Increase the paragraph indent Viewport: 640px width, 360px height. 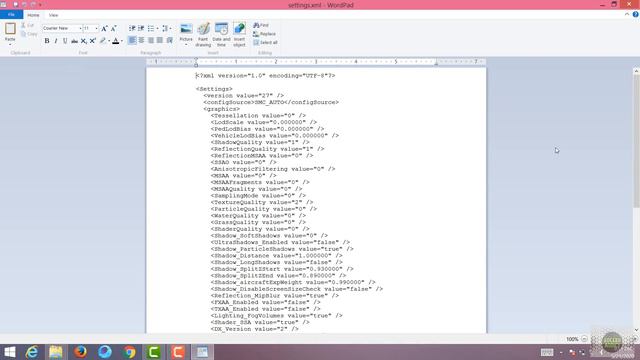coord(141,28)
